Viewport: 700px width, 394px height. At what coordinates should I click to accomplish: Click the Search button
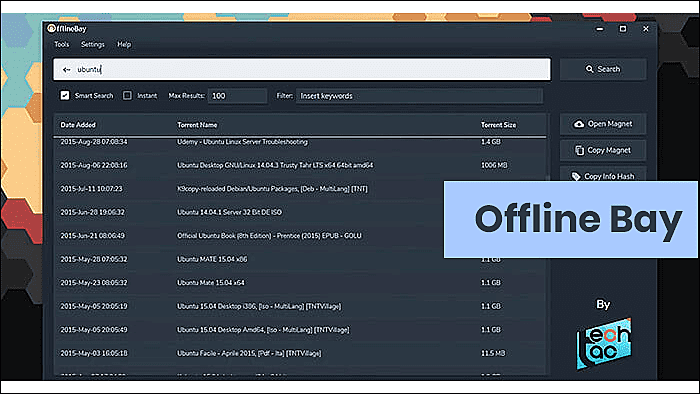[603, 69]
